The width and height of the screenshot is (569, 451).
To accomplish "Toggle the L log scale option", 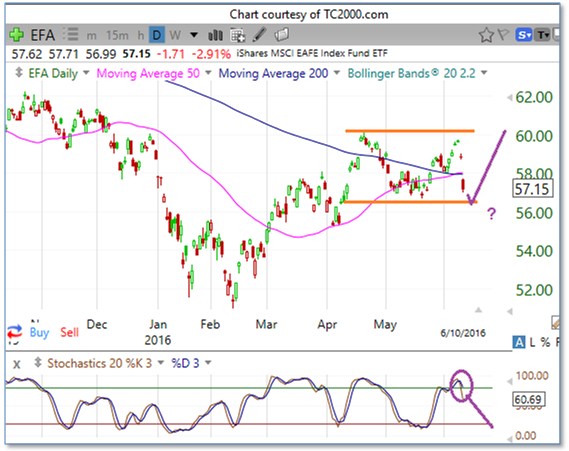I will (532, 342).
